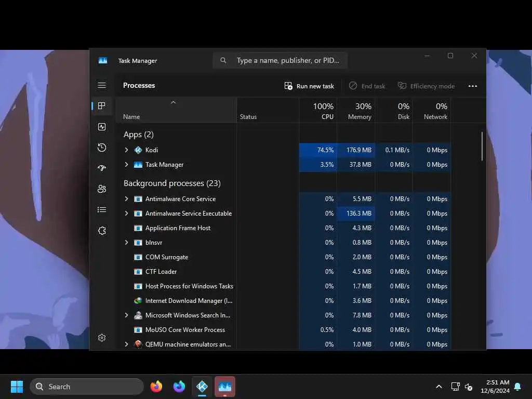Expand the Kodi process group
Viewport: 532px width, 399px height.
point(127,150)
